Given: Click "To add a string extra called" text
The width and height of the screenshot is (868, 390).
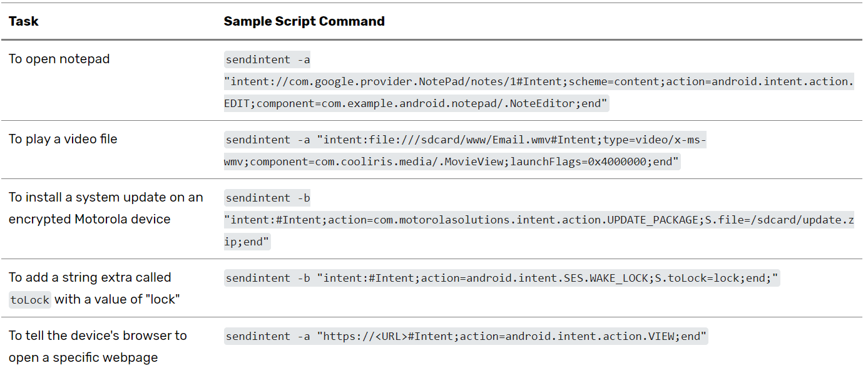Looking at the screenshot, I should (90, 277).
